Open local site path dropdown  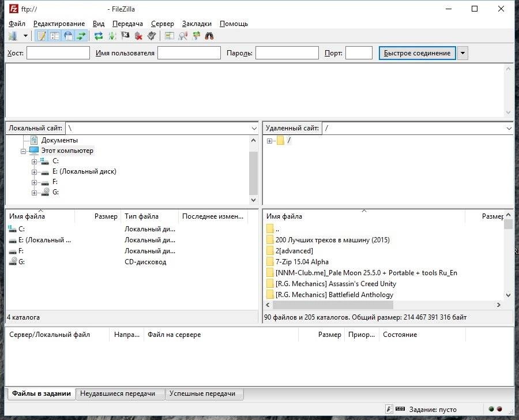pyautogui.click(x=254, y=128)
